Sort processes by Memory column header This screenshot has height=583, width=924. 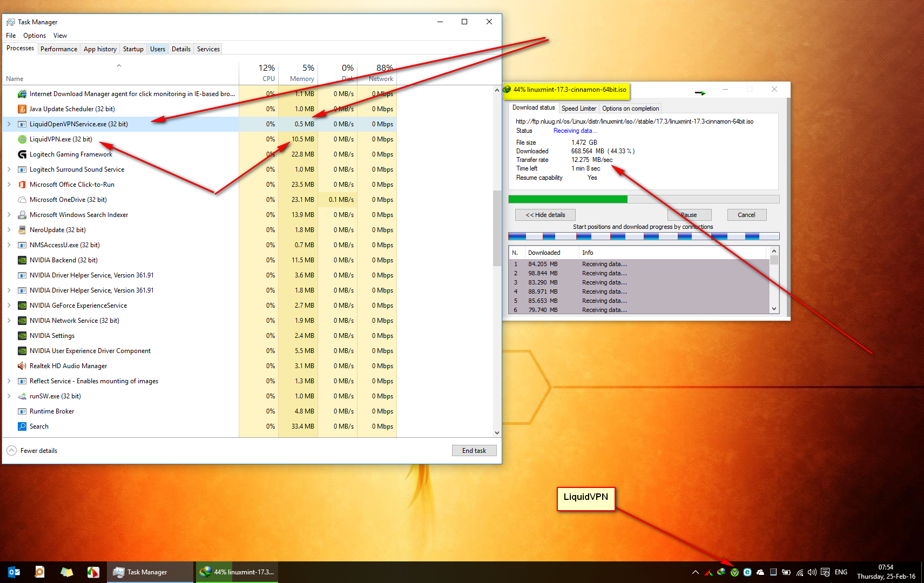[x=298, y=73]
